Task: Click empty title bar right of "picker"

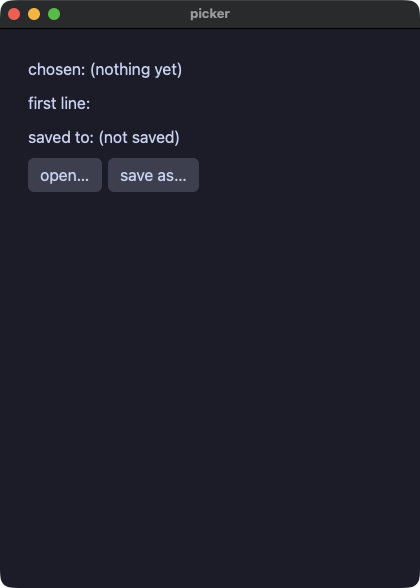Action: [322, 14]
